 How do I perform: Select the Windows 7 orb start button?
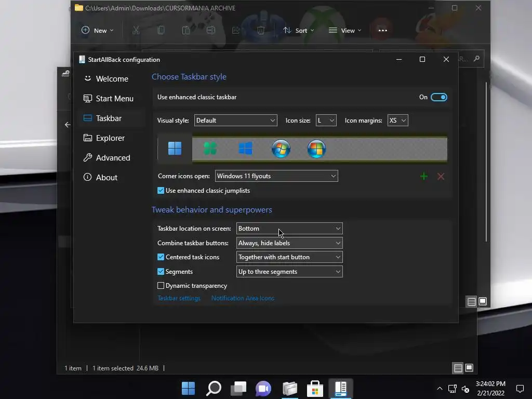click(281, 149)
